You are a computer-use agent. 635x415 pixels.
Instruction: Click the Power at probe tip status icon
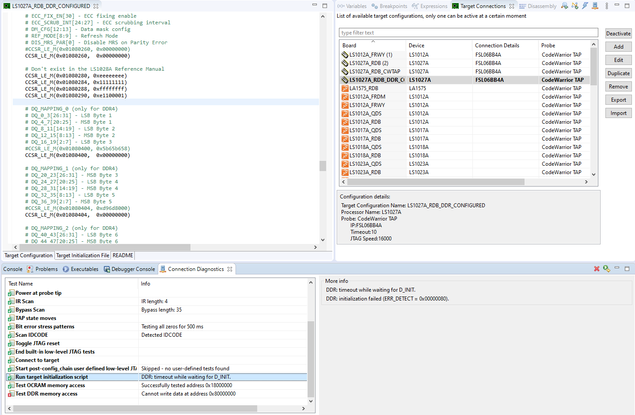11,293
